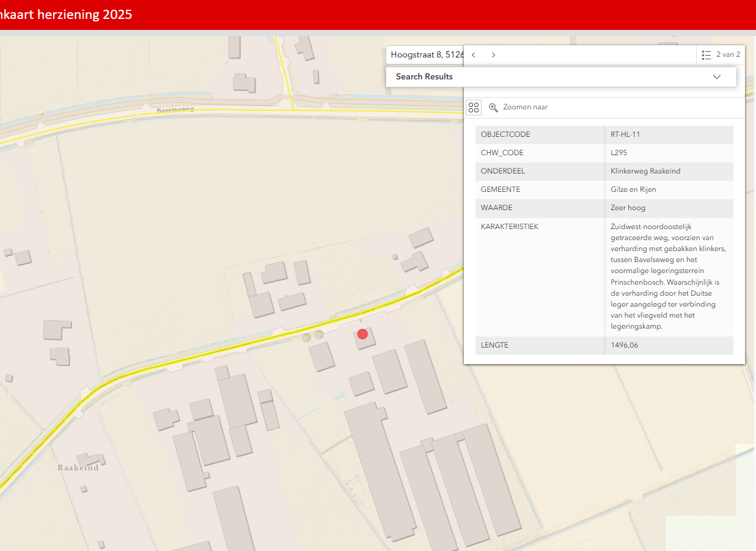Go to next feature in popup

(493, 55)
